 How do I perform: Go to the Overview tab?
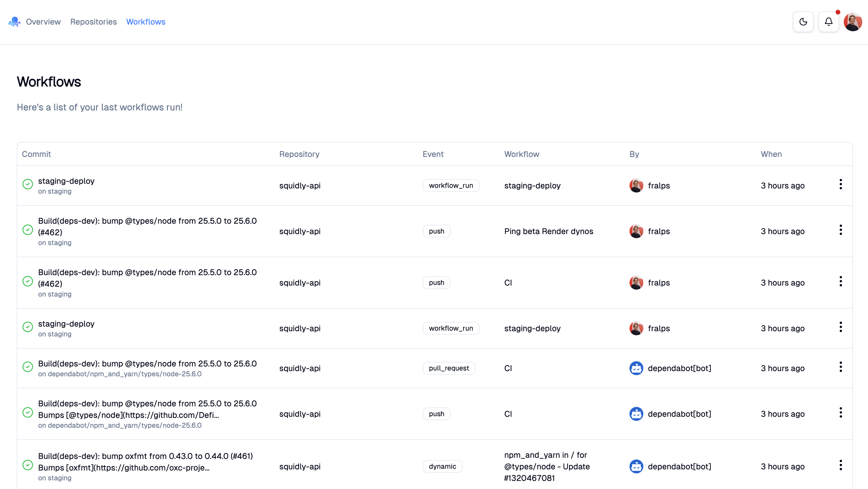(x=43, y=22)
